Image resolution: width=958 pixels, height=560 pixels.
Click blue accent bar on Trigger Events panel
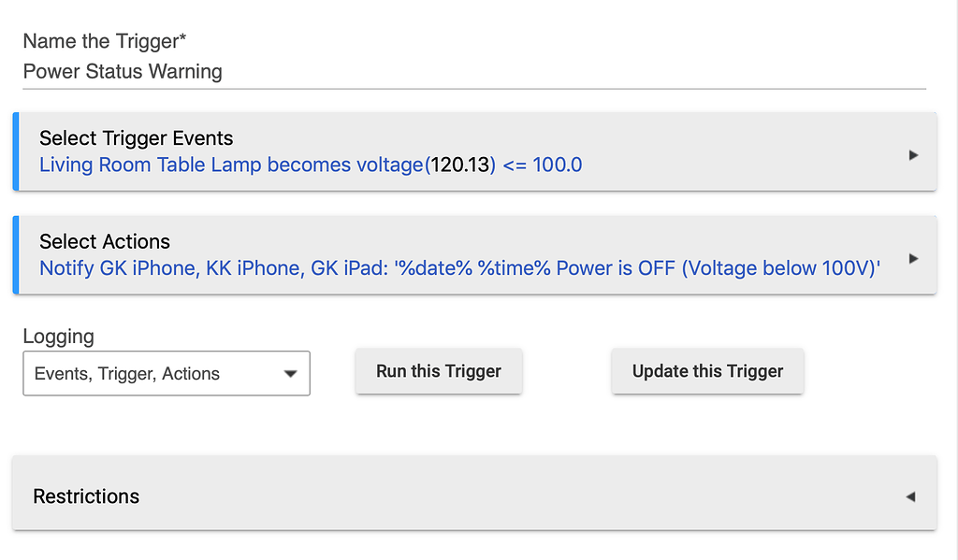[x=16, y=151]
